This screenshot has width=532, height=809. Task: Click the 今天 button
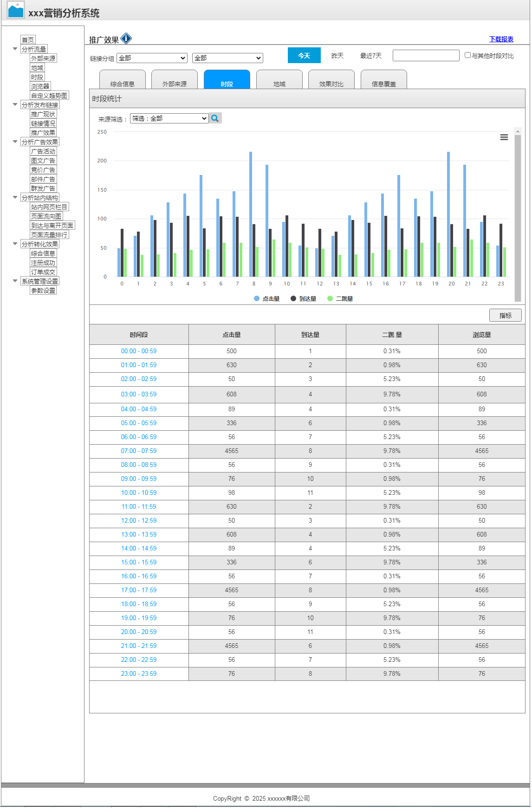pos(304,55)
